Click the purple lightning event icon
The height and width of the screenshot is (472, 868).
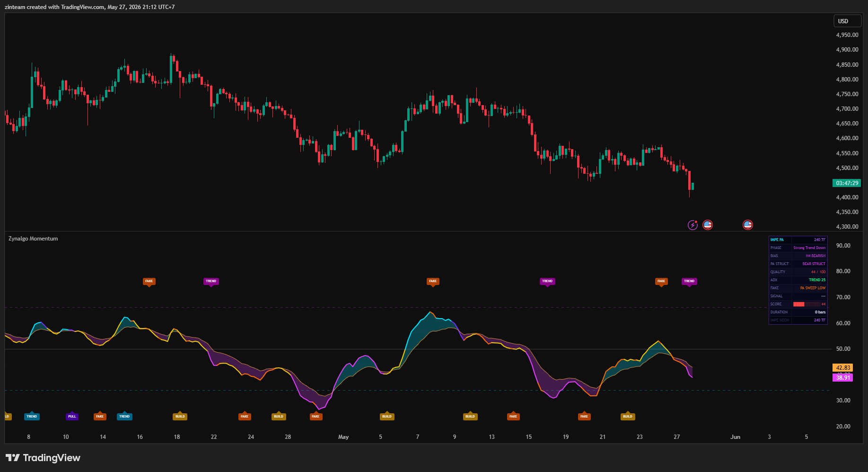coord(693,225)
